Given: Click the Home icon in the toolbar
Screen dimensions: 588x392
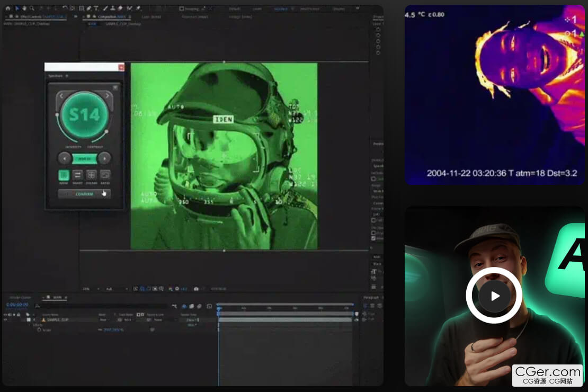Looking at the screenshot, I should point(7,8).
